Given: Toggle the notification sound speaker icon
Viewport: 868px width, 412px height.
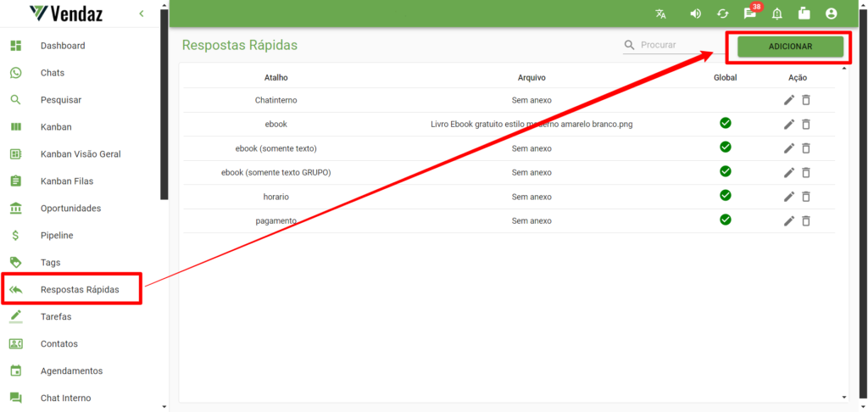Looking at the screenshot, I should click(x=695, y=14).
